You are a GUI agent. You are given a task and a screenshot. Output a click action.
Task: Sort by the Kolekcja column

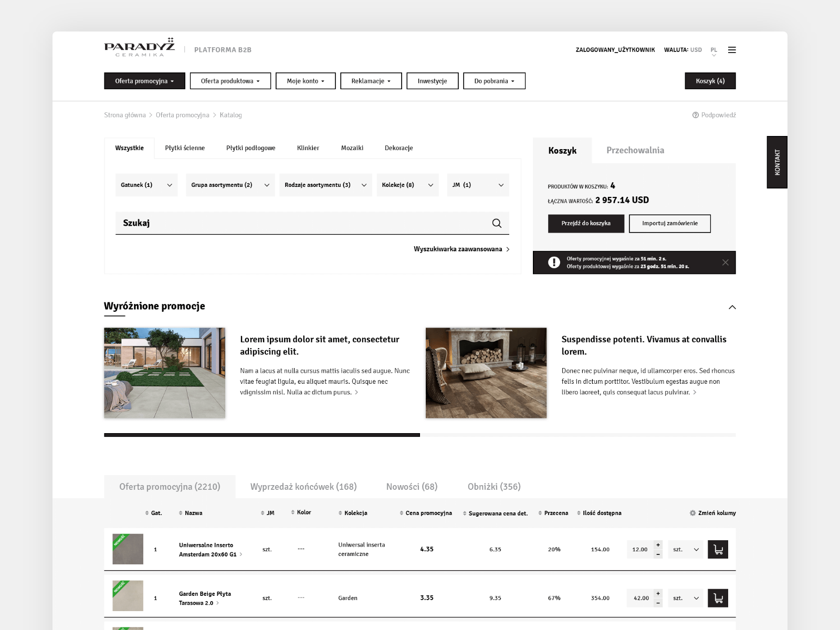click(x=353, y=513)
